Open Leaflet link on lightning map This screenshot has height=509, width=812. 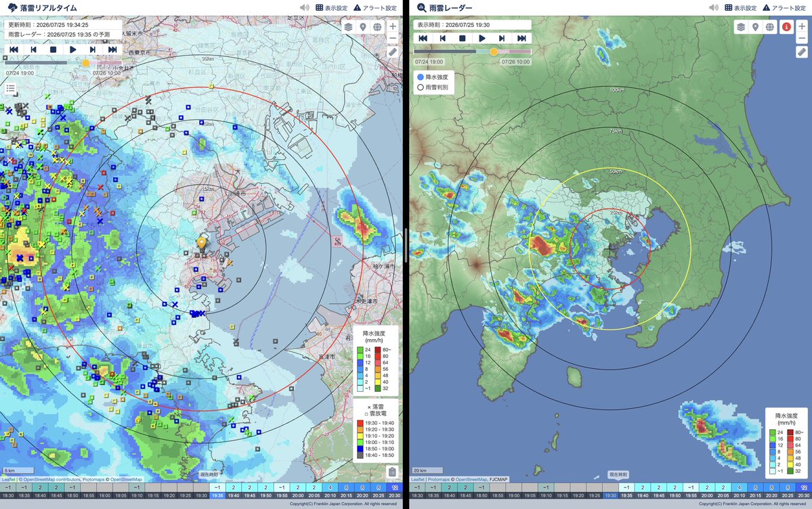9,479
